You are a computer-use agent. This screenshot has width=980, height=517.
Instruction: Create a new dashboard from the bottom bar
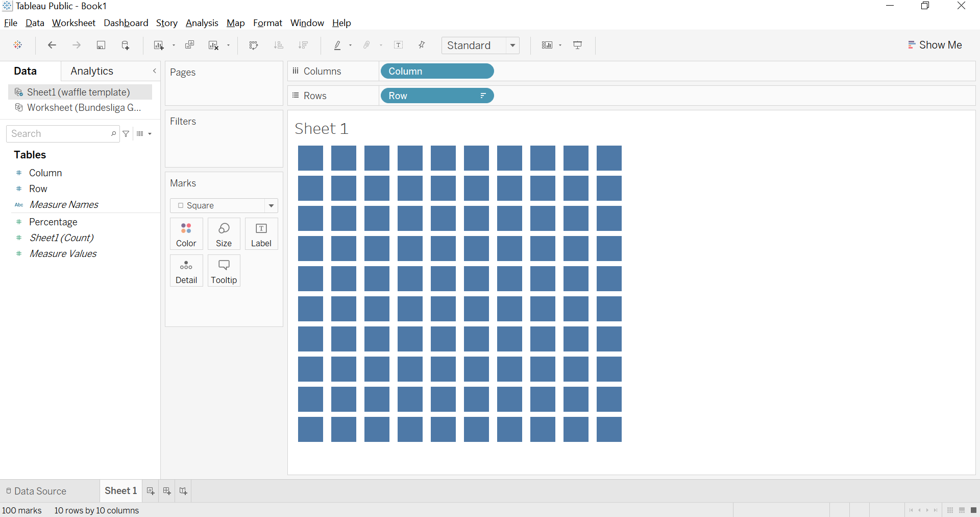[x=166, y=491]
